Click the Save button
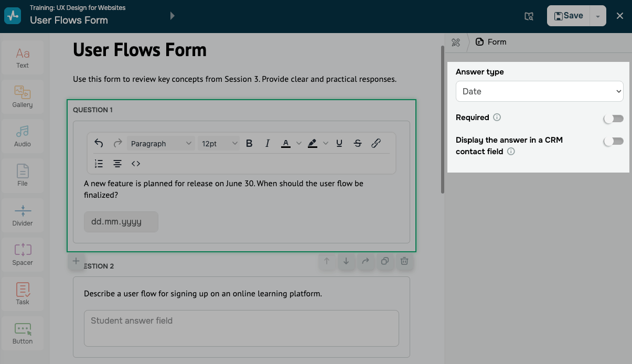Viewport: 632px width, 364px height. click(569, 16)
